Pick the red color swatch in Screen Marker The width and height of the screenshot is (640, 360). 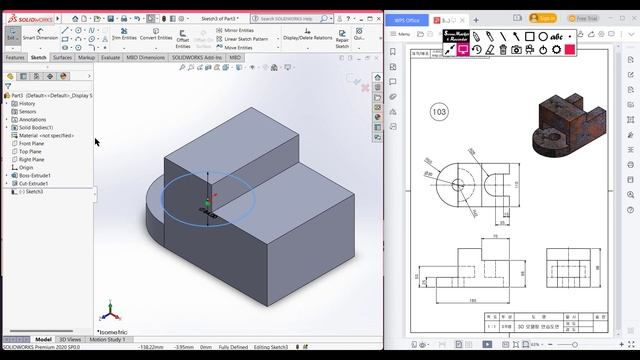(570, 50)
